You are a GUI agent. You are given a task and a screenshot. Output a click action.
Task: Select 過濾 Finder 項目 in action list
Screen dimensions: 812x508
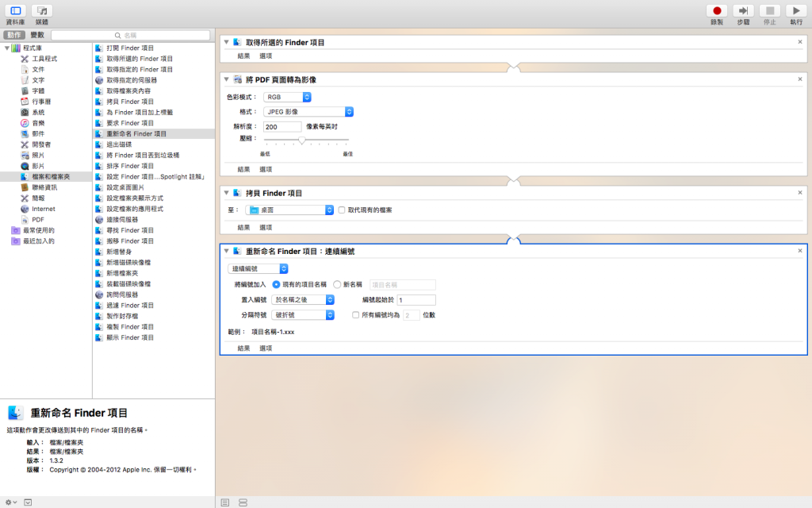130,306
